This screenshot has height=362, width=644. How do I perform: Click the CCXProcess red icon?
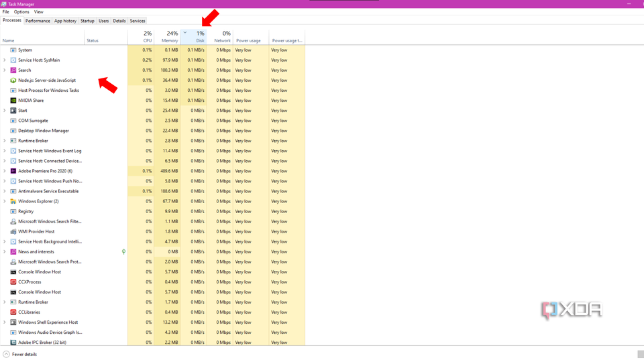(13, 282)
